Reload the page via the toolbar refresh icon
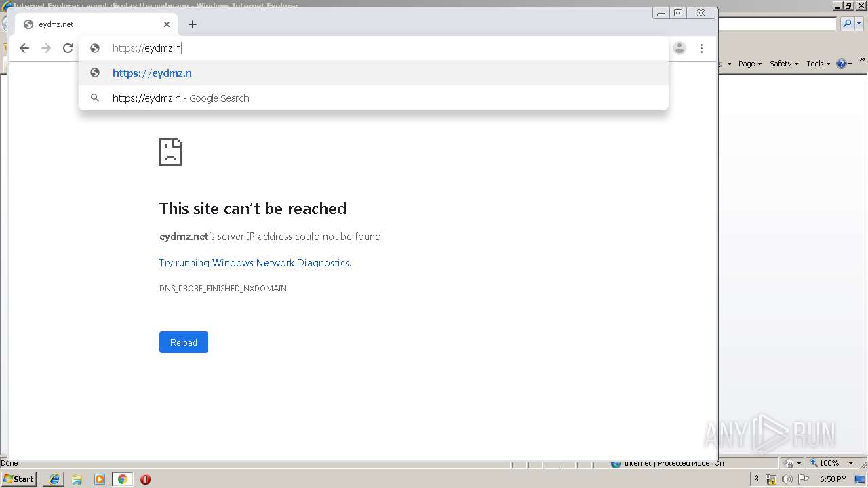Viewport: 868px width, 488px height. (68, 48)
